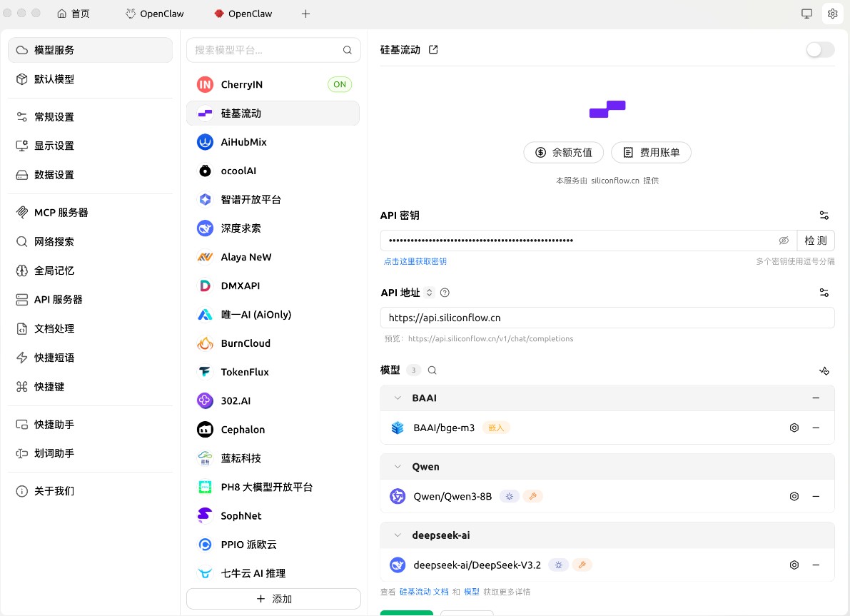Open the 点击这里获取密钥 link
850x616 pixels.
(415, 261)
